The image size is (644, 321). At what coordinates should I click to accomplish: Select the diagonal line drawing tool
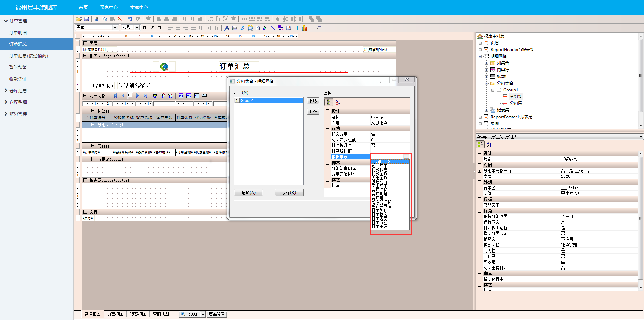[x=273, y=28]
